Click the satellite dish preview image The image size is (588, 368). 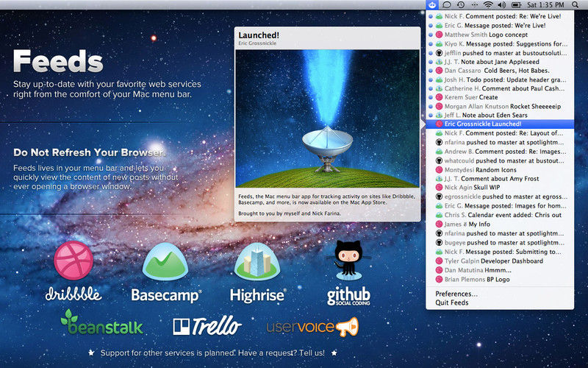click(x=327, y=118)
